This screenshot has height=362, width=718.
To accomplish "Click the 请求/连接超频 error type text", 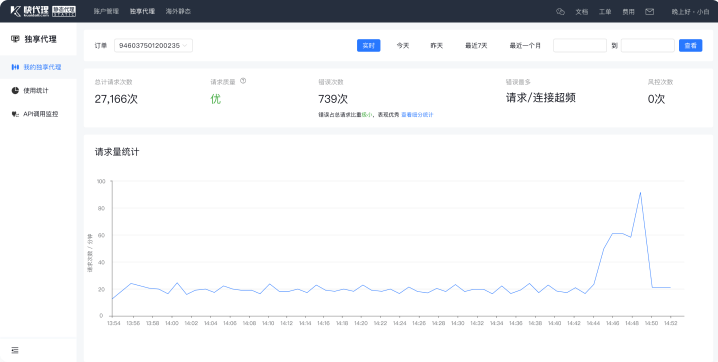I will click(541, 98).
